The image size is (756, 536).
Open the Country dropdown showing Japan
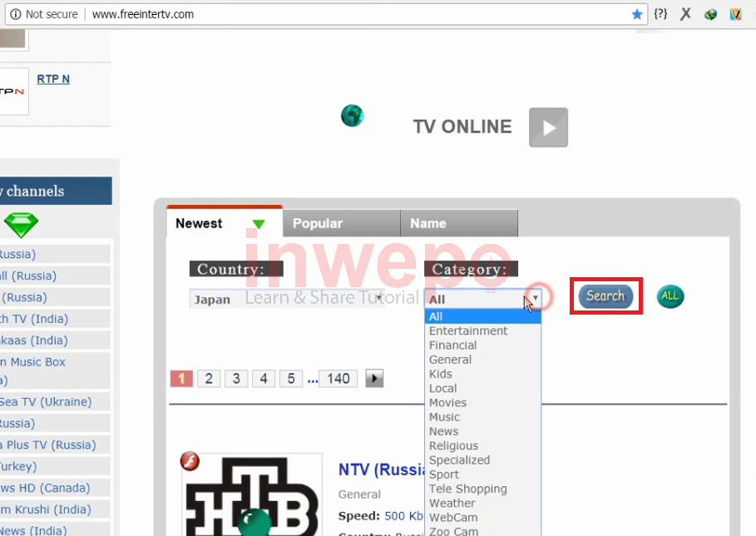[x=287, y=299]
